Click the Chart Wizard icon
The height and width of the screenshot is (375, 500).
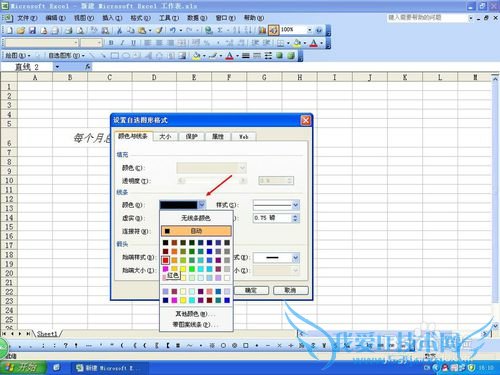(262, 30)
